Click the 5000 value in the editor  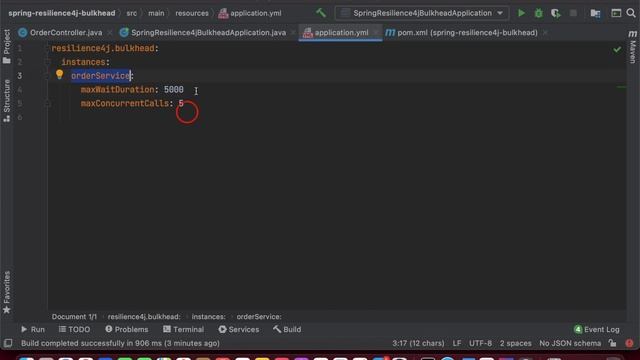[173, 90]
